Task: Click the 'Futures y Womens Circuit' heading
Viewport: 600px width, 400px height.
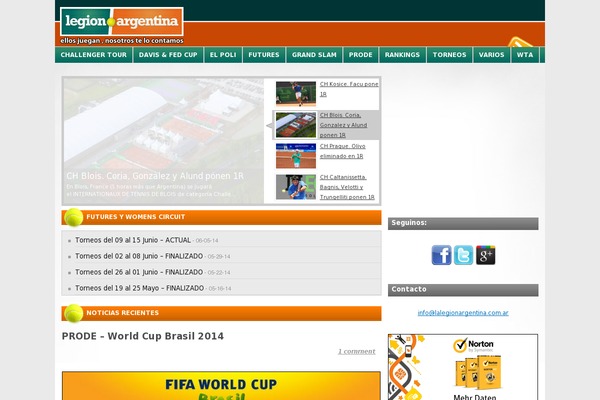Action: click(x=135, y=217)
